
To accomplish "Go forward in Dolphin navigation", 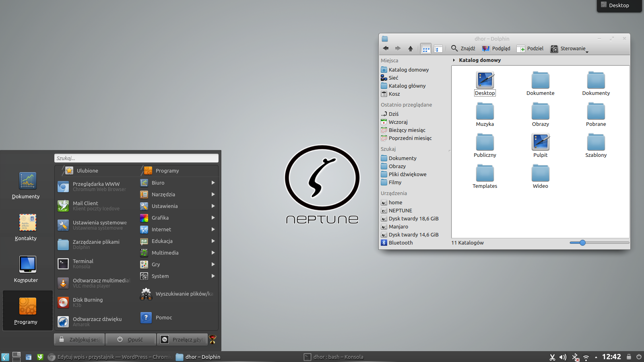I will pos(398,48).
